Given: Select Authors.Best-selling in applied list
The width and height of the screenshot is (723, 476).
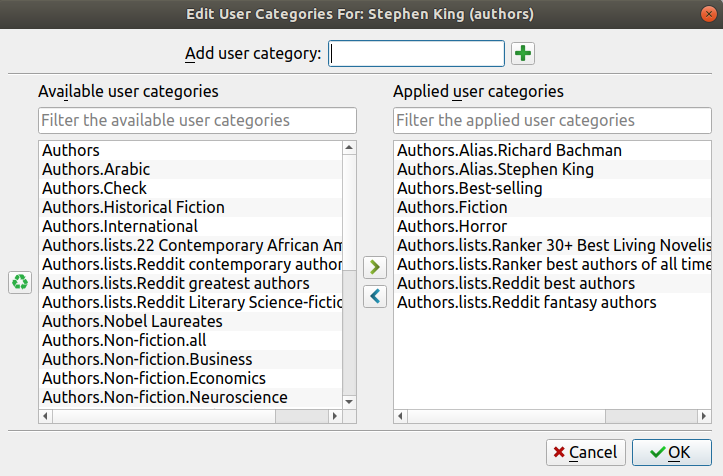Looking at the screenshot, I should [469, 189].
